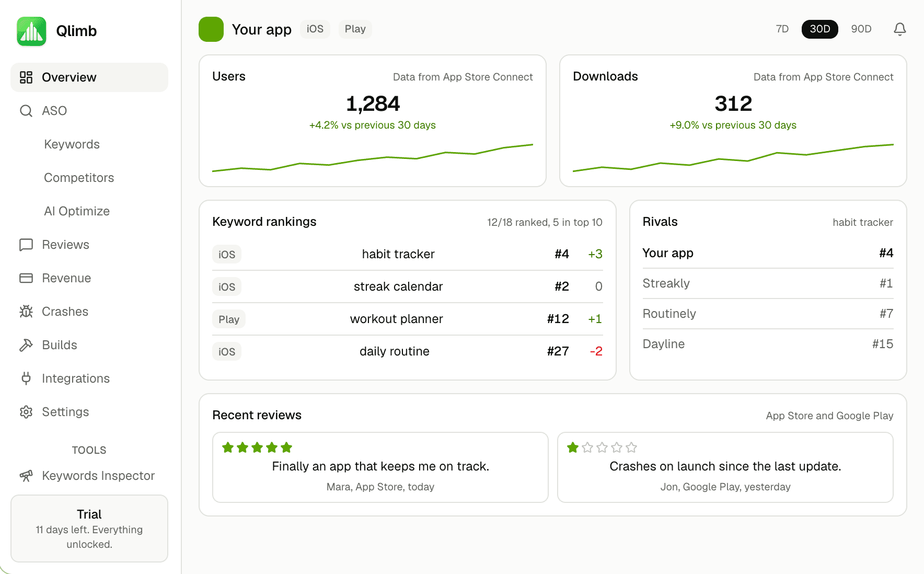Viewport: 924px width, 574px height.
Task: Click the Your app title
Action: pos(261,29)
